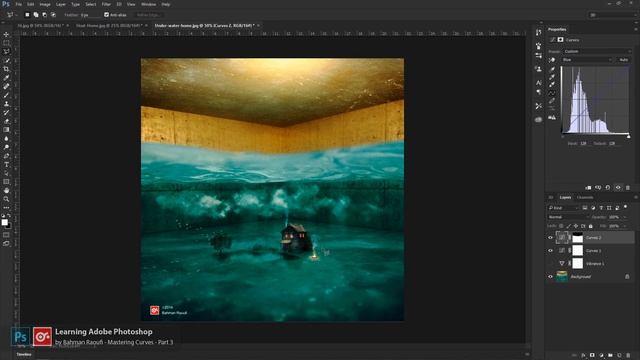Create a new layer from Layers panel footer
Screen dimensions: 640x360
619,356
